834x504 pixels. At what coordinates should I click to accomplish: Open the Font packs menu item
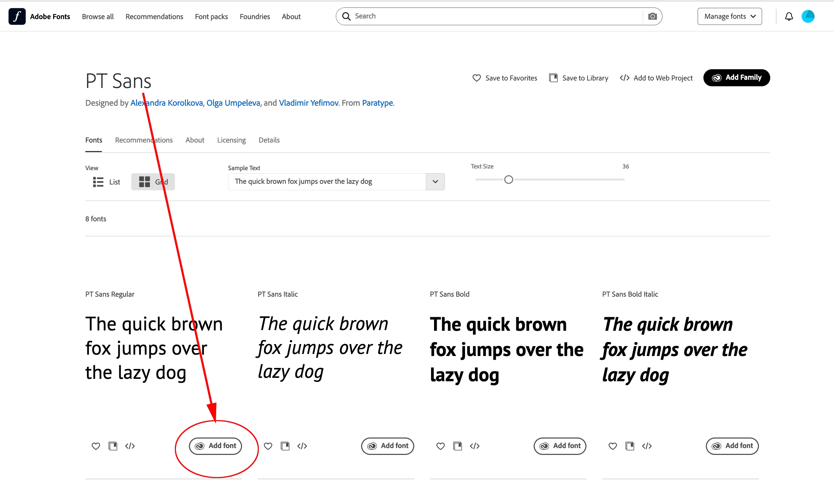tap(211, 17)
